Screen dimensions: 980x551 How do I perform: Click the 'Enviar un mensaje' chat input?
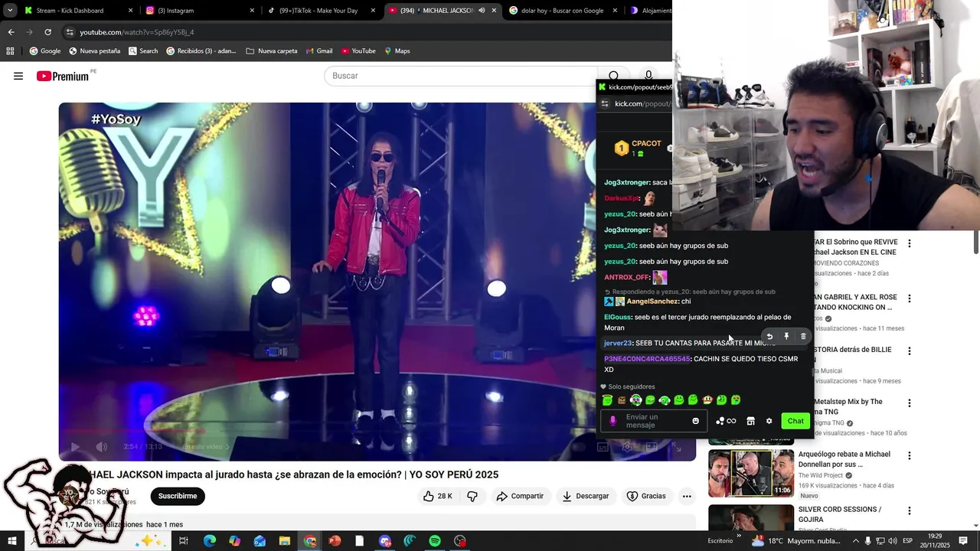click(x=655, y=421)
